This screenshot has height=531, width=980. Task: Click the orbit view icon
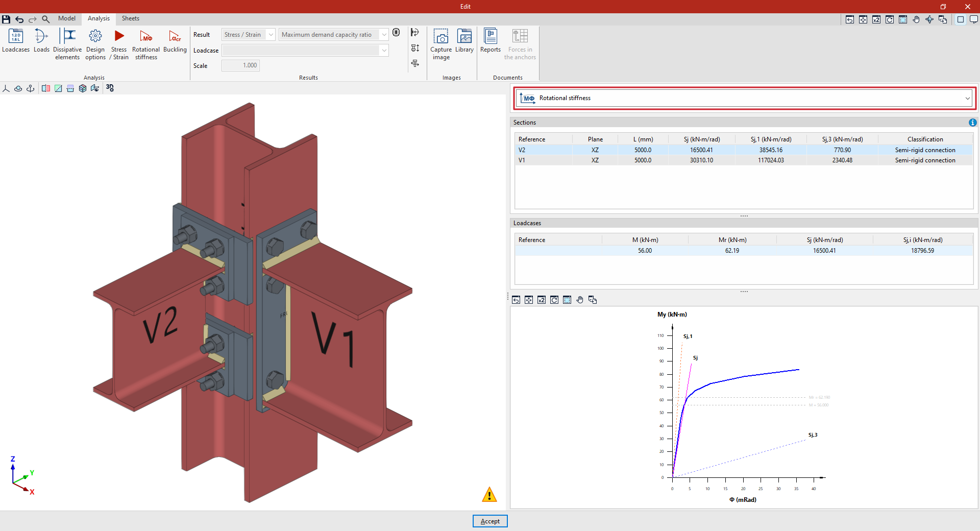[18, 88]
